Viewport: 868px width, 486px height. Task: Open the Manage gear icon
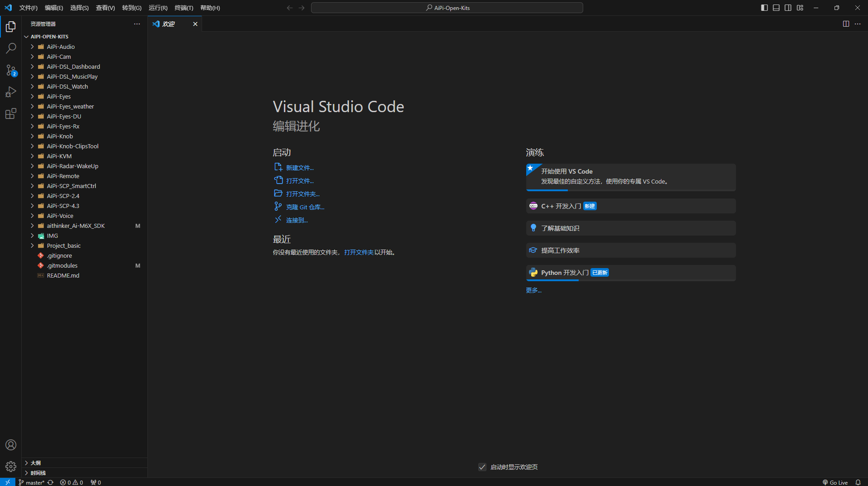[11, 466]
